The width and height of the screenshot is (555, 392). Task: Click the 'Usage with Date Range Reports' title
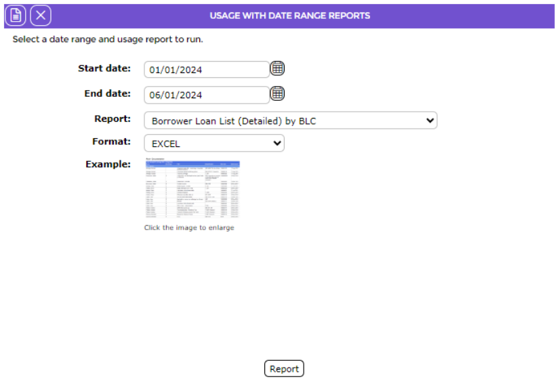pos(290,16)
